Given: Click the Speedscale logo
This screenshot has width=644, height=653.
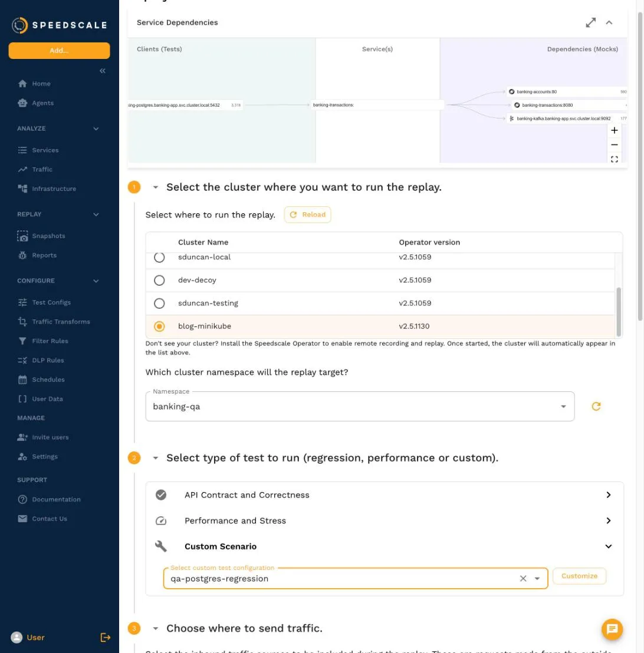Looking at the screenshot, I should pyautogui.click(x=59, y=25).
